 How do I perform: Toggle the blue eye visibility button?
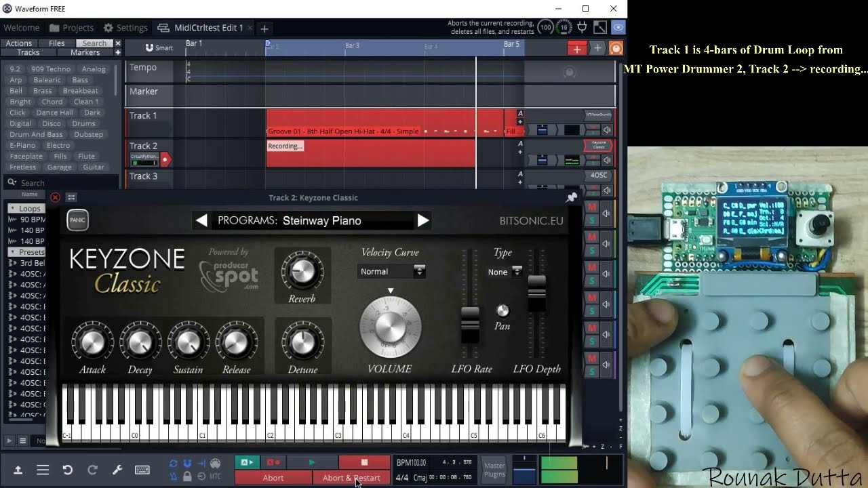pyautogui.click(x=618, y=28)
